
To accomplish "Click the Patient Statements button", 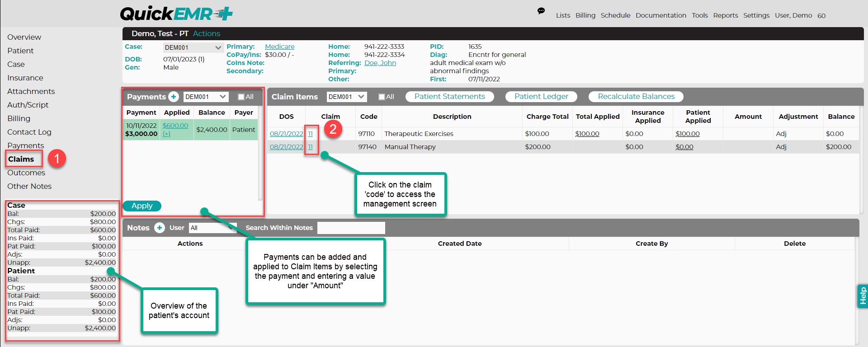I will (x=449, y=96).
